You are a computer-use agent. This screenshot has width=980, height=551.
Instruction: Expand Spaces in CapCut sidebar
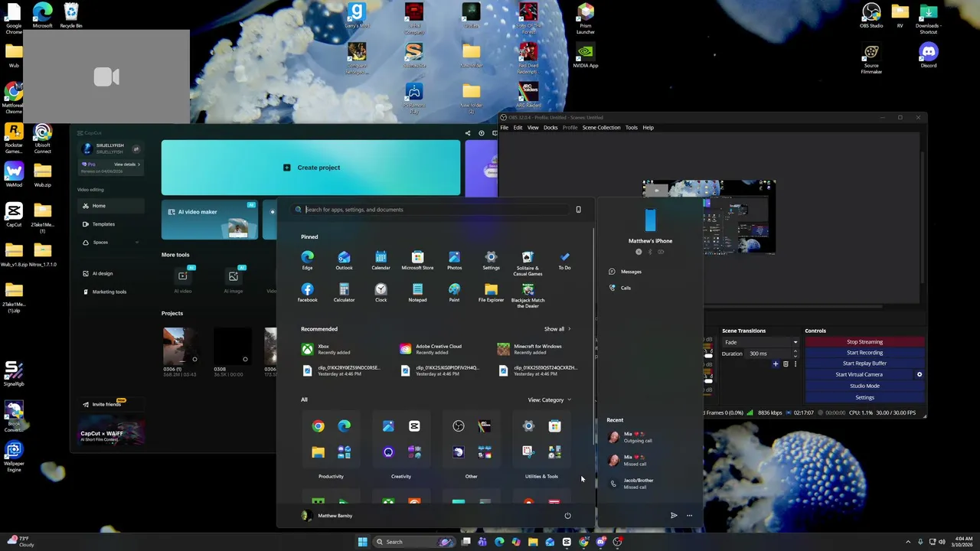click(137, 243)
